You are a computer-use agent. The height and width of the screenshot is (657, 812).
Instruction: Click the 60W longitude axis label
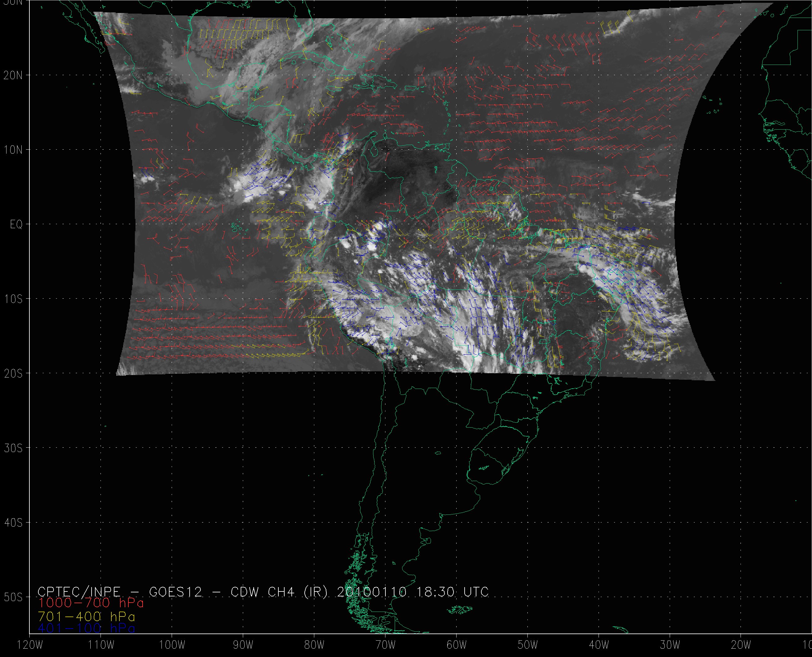pos(457,645)
